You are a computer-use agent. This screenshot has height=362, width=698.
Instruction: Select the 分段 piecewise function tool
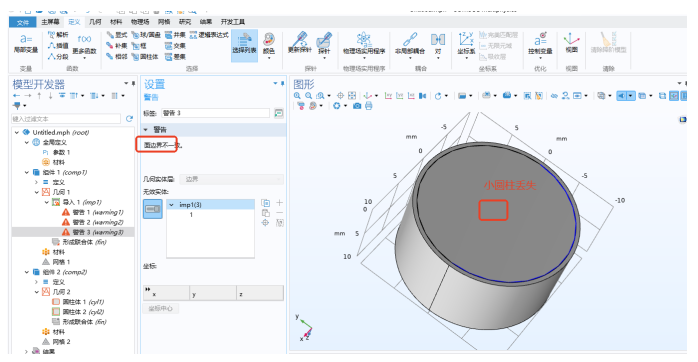58,57
